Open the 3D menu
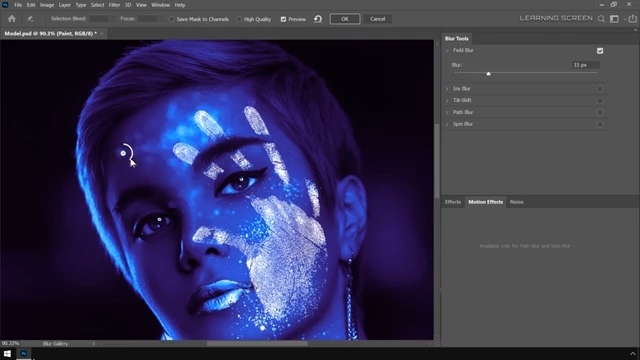The width and height of the screenshot is (640, 360). (x=128, y=5)
